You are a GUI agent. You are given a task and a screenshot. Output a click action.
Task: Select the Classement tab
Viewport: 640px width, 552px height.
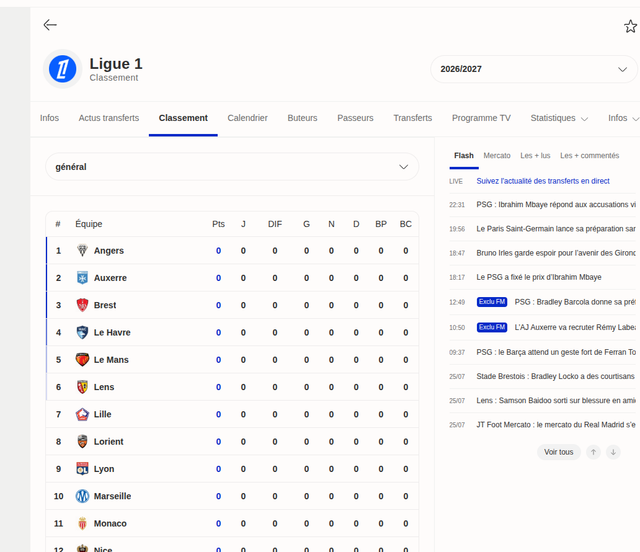coord(183,118)
